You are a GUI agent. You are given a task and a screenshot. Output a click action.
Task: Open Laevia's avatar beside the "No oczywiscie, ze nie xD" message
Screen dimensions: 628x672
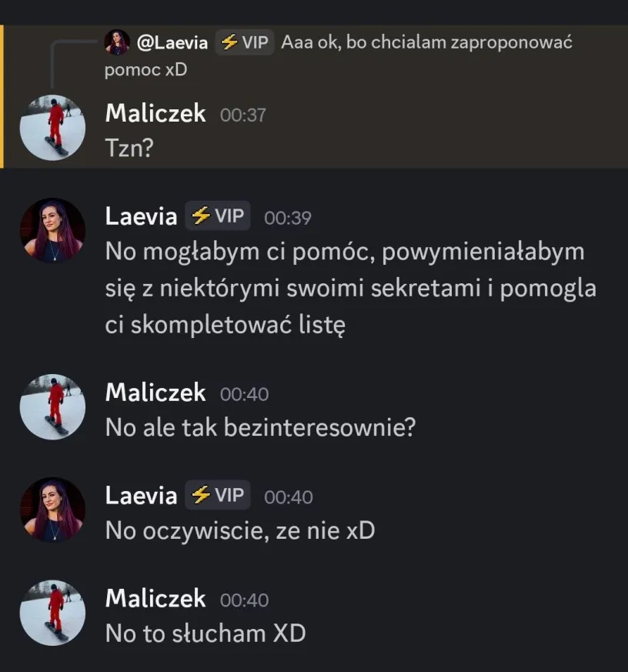point(52,510)
